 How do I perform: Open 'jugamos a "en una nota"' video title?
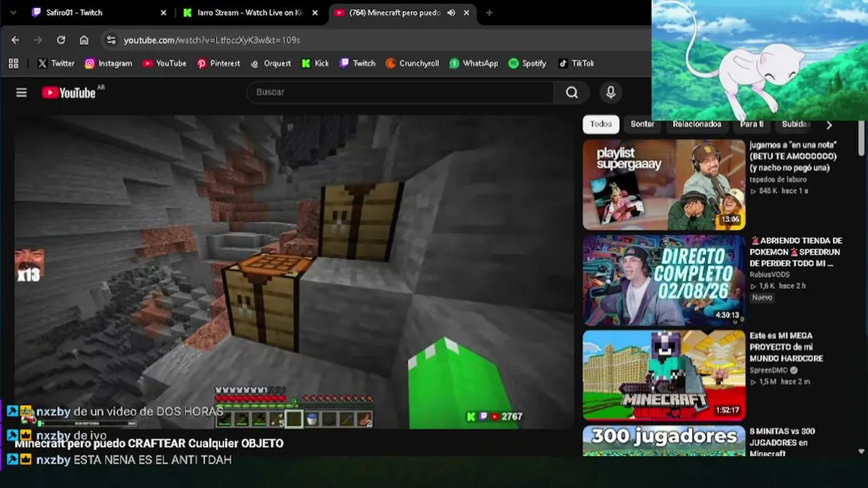pos(793,157)
